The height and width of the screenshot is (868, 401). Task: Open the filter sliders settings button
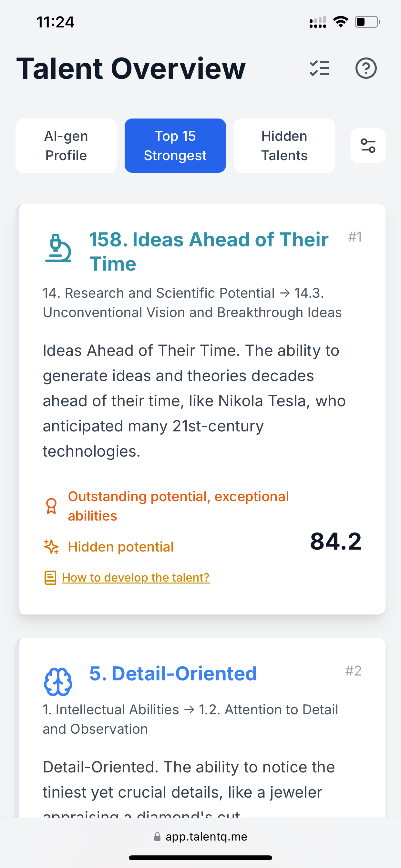point(368,146)
